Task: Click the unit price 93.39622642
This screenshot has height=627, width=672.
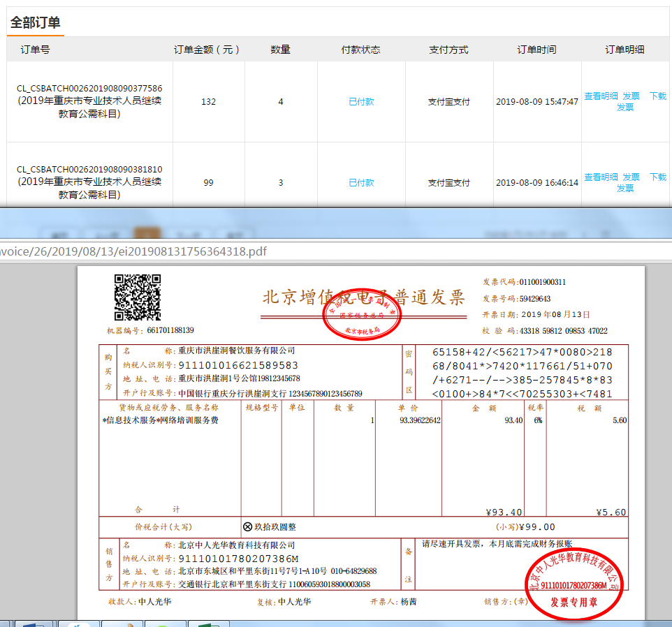Action: point(420,420)
